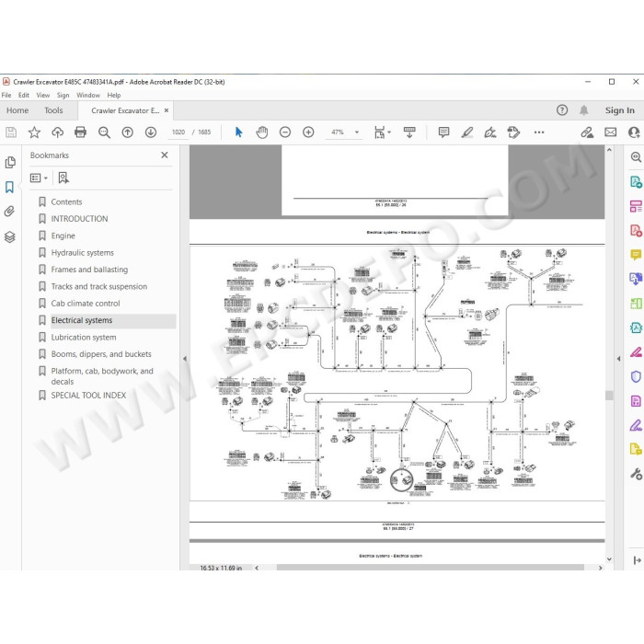Open the Attachments paperclip panel
The width and height of the screenshot is (644, 644).
point(9,212)
